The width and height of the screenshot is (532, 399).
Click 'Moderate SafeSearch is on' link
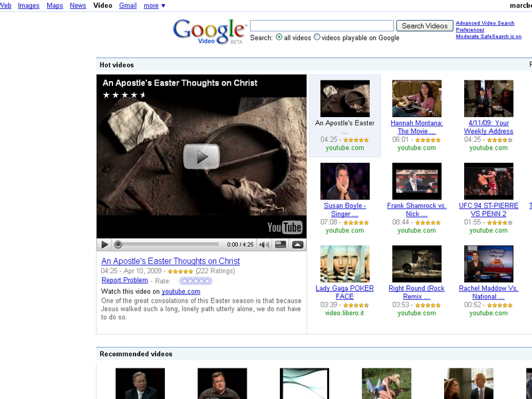pos(489,37)
